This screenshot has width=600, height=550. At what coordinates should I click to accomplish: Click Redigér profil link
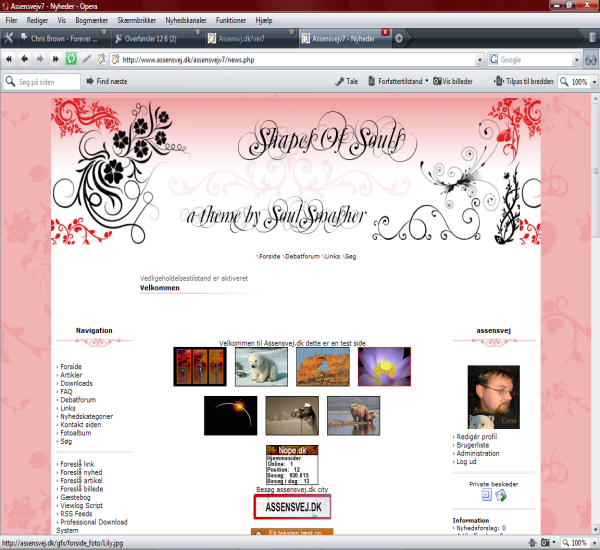pos(477,436)
